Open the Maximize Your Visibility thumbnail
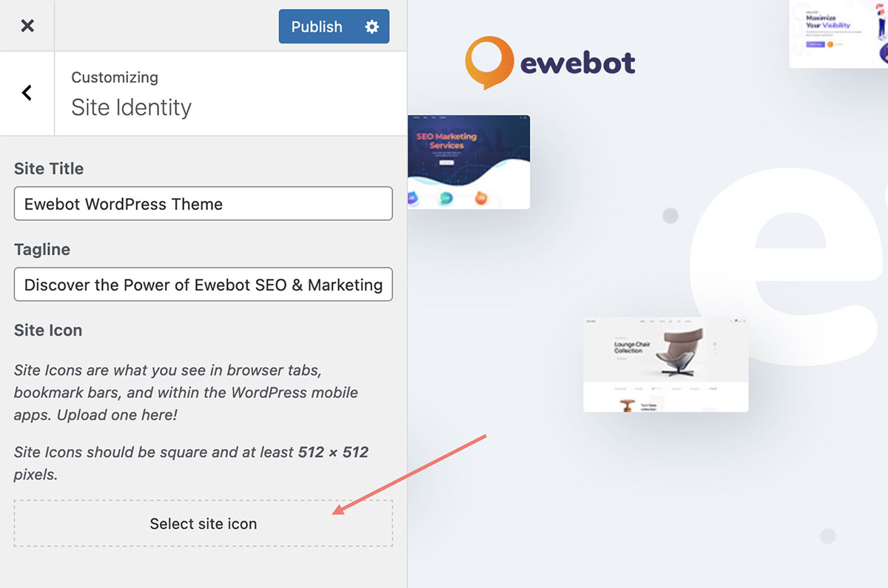The height and width of the screenshot is (588, 888). 838,34
